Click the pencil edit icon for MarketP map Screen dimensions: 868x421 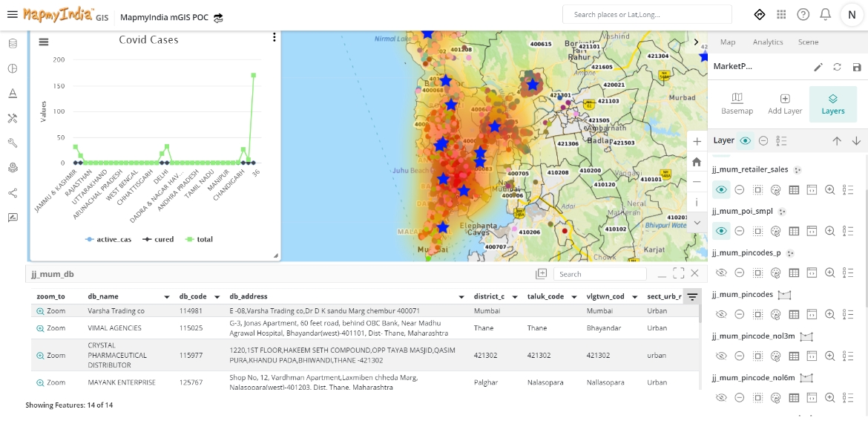click(x=818, y=67)
